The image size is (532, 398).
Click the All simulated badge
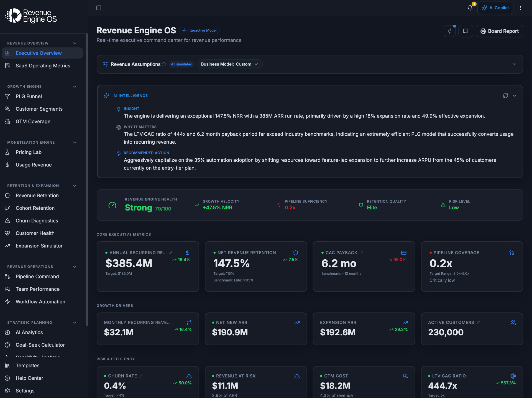pyautogui.click(x=181, y=64)
